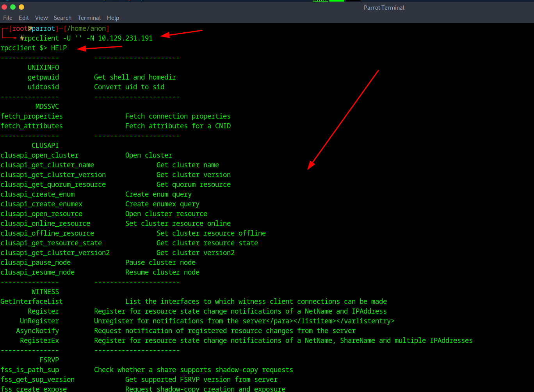The image size is (534, 392).
Task: Click the green window button in title bar
Action: 13,7
